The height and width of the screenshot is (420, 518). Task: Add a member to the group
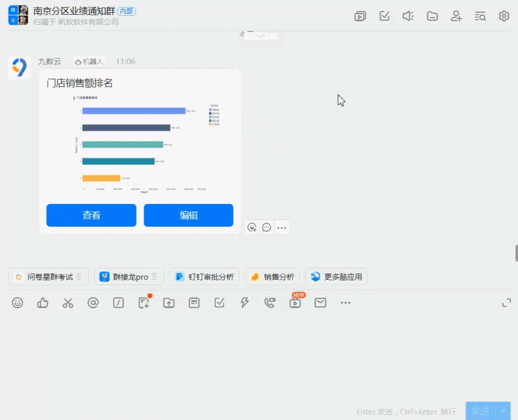[456, 16]
